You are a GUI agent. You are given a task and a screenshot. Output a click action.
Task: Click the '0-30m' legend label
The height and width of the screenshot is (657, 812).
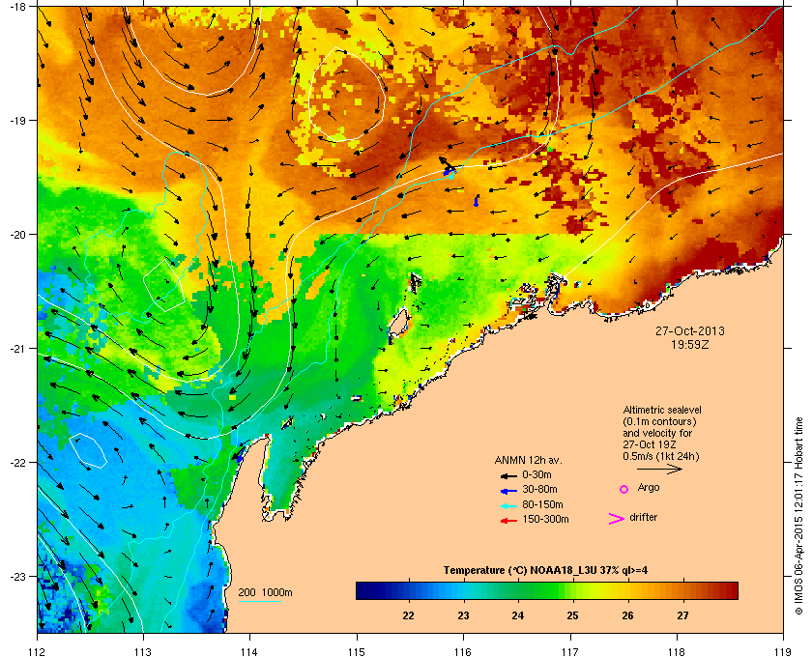tap(536, 474)
